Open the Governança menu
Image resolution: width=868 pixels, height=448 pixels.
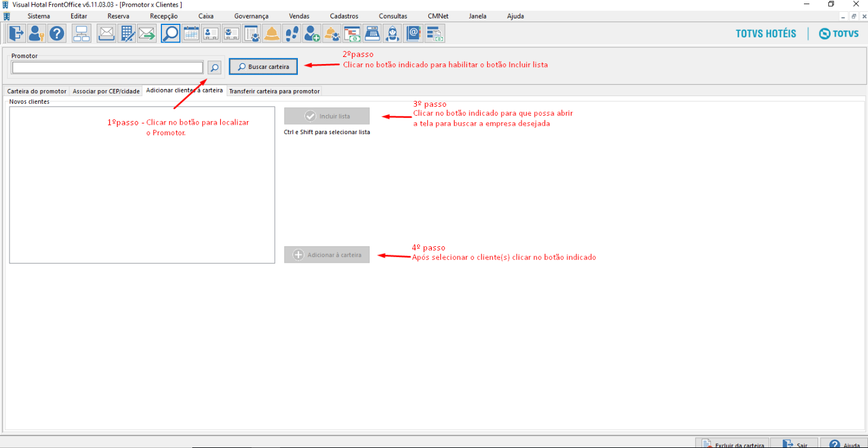tap(251, 16)
